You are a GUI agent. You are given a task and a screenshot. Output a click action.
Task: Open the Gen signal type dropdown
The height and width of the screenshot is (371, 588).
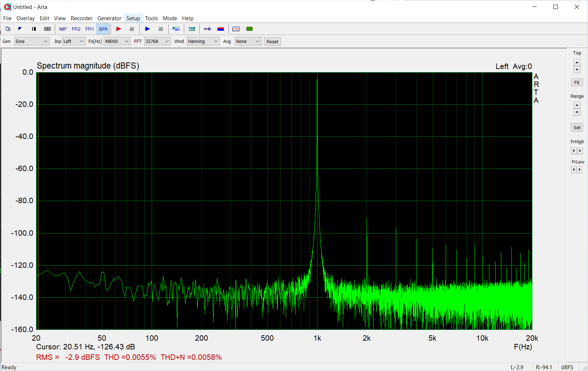tap(31, 42)
